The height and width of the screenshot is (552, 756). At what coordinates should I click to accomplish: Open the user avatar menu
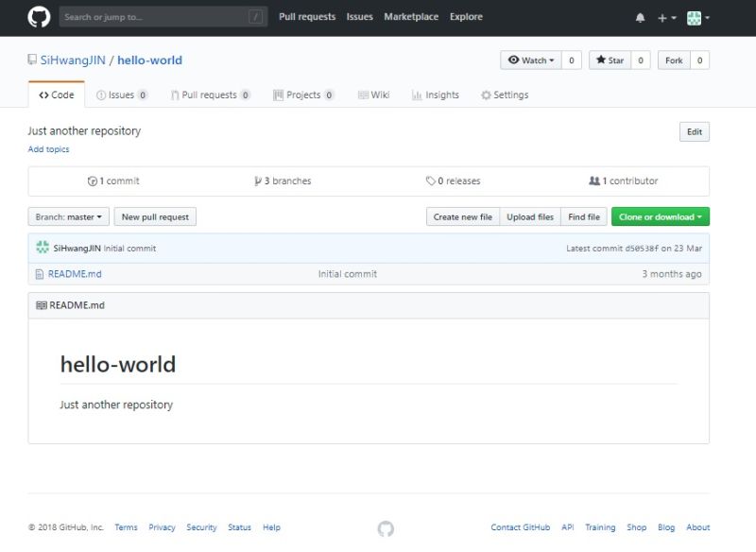697,18
